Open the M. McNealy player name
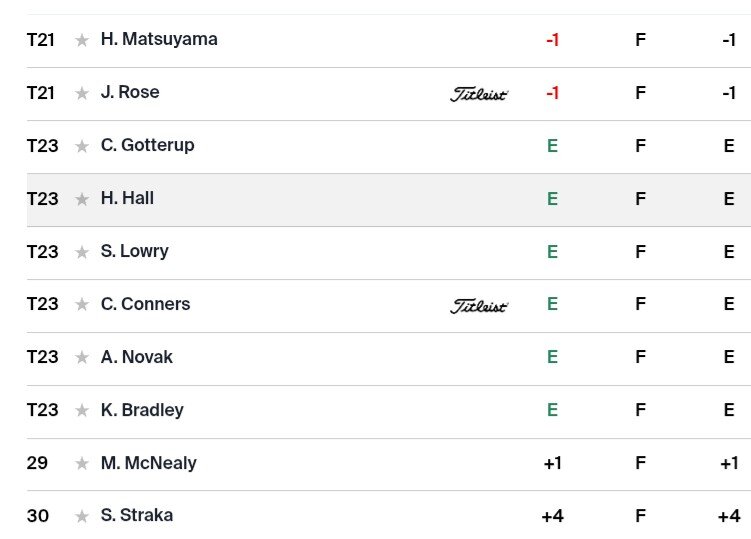The width and height of the screenshot is (751, 539). [x=148, y=463]
